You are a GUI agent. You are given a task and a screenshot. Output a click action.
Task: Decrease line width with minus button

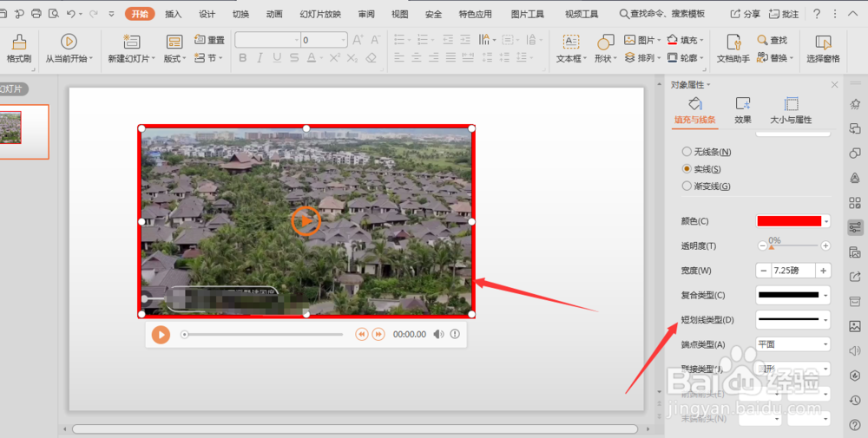click(x=763, y=271)
